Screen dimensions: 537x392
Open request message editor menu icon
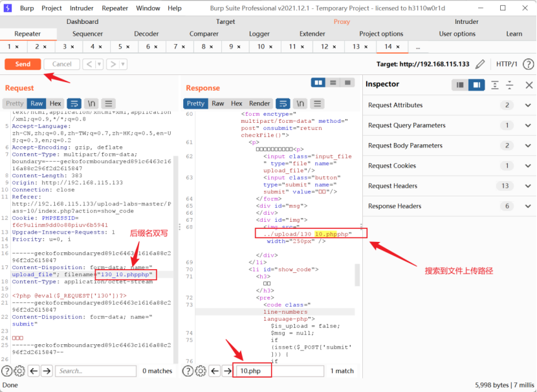[x=109, y=103]
